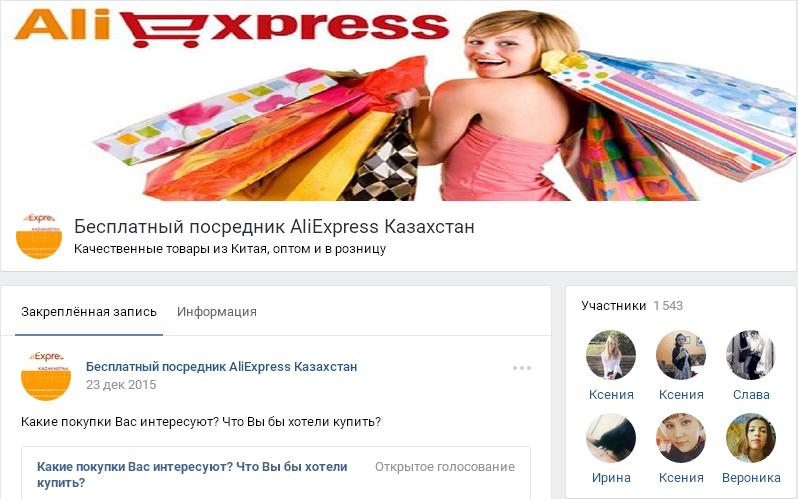This screenshot has height=499, width=798.
Task: Open Вероника's member avatar
Action: 751,438
